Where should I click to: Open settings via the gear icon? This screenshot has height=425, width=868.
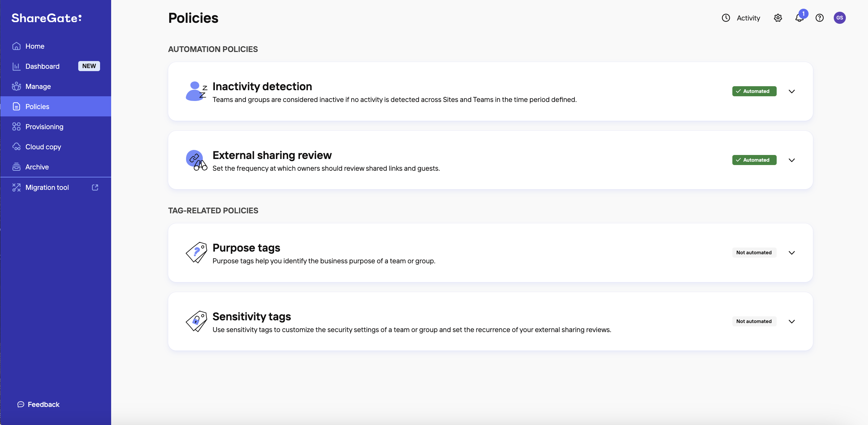point(778,18)
